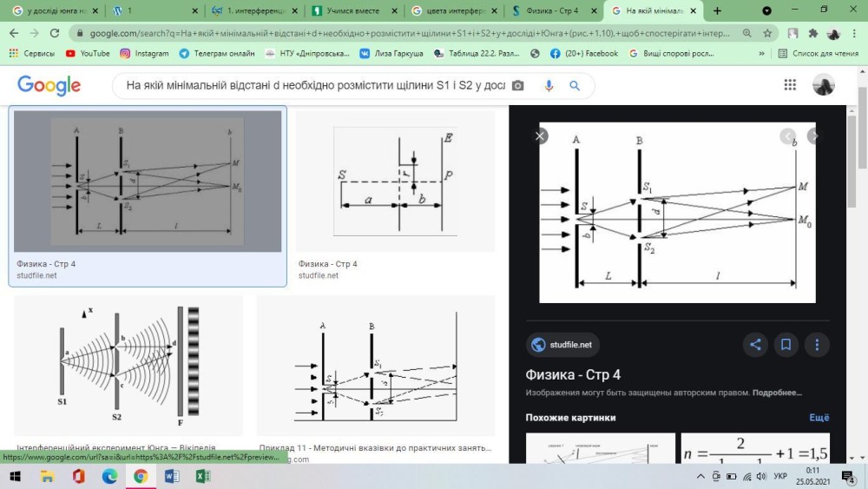Open Microsoft Word from the taskbar

171,476
